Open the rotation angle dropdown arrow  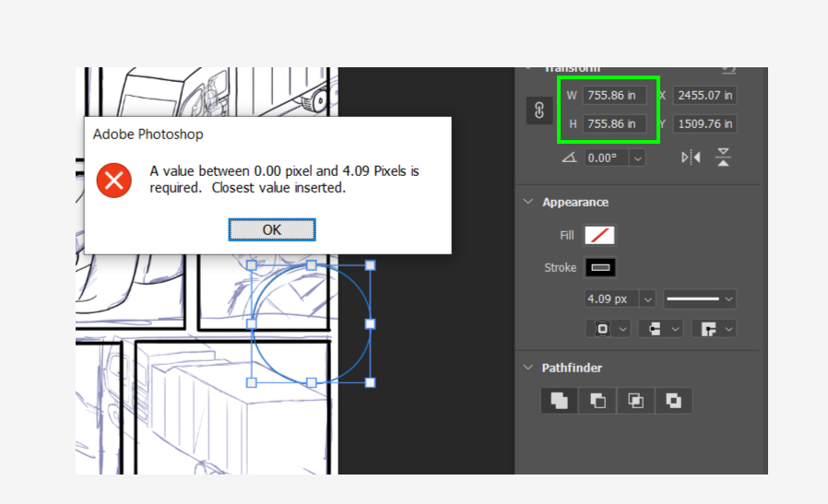click(x=637, y=158)
